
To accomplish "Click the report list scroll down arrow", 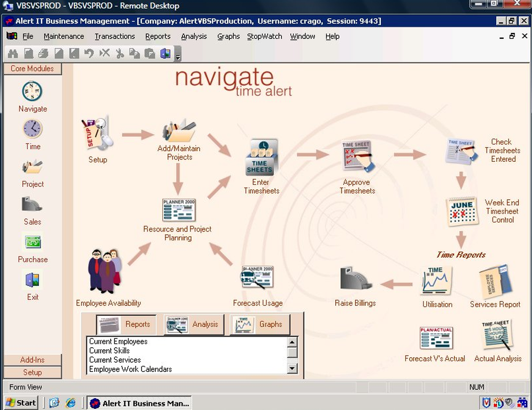I will tap(292, 368).
